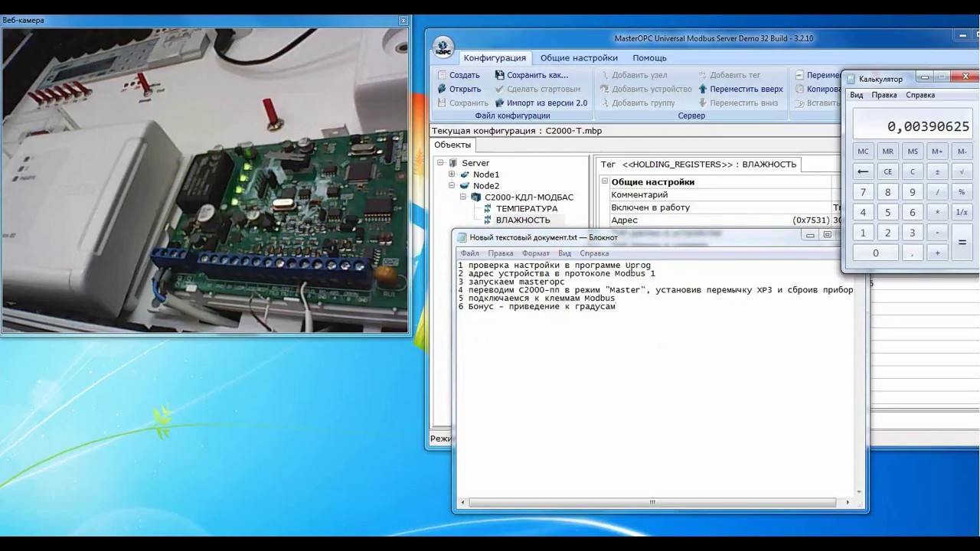Click the M+ button in Calculator

click(937, 152)
